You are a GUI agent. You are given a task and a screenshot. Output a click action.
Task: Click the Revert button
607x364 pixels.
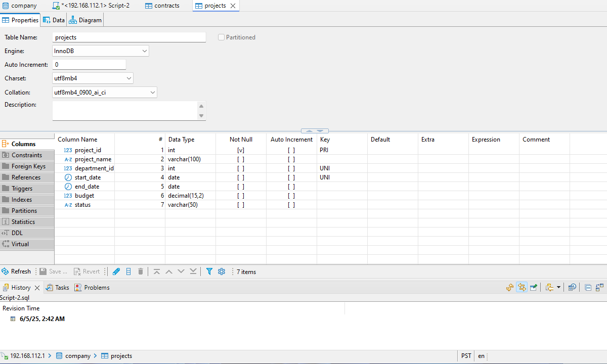click(x=86, y=271)
